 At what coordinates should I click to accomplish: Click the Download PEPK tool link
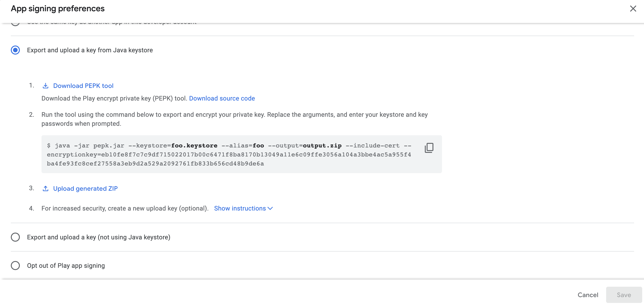[83, 85]
